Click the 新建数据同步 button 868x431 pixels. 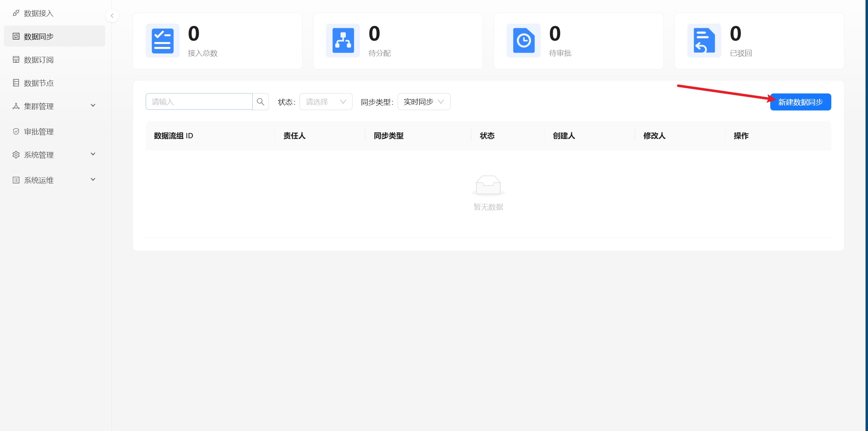pyautogui.click(x=800, y=102)
